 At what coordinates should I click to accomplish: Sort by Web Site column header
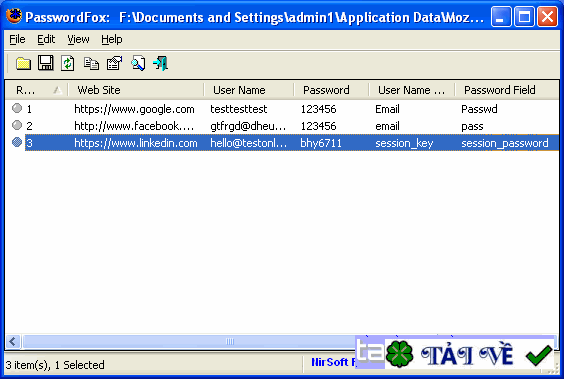[x=136, y=90]
